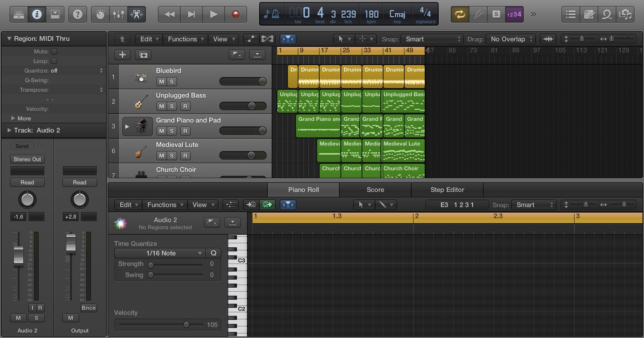Open the Mixer sliders icon
644x338 pixels.
click(x=118, y=15)
